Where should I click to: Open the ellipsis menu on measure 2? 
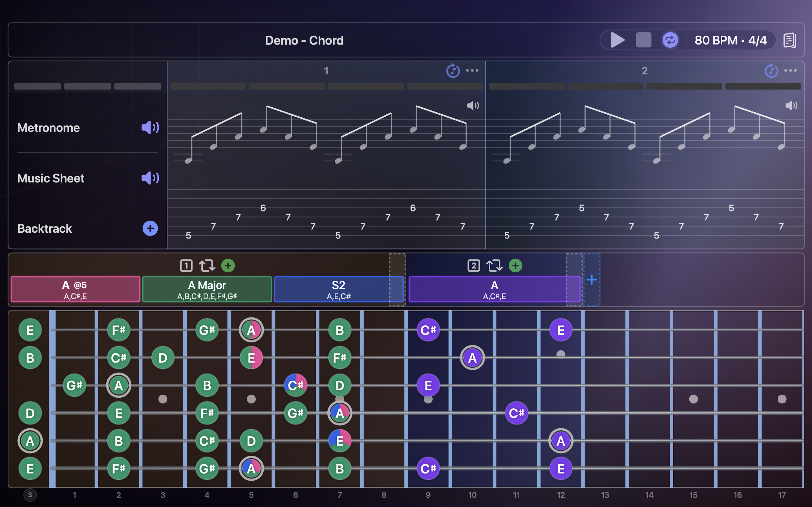click(x=791, y=71)
